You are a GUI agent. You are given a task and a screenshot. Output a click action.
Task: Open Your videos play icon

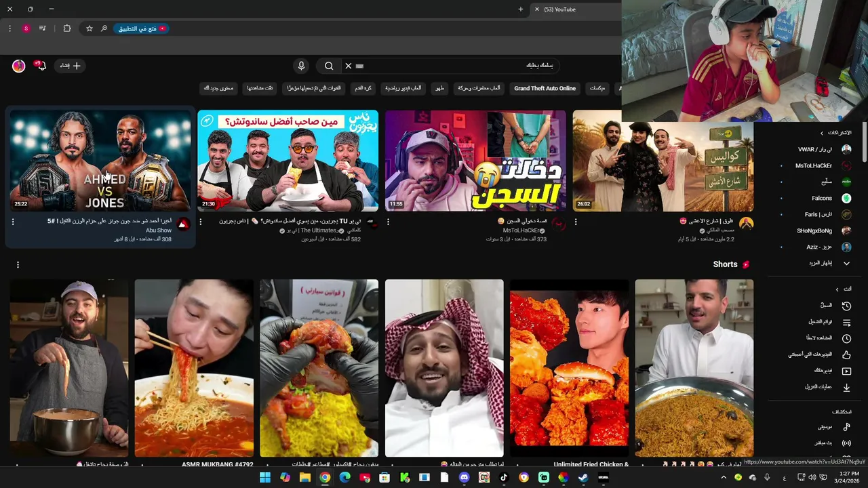846,371
